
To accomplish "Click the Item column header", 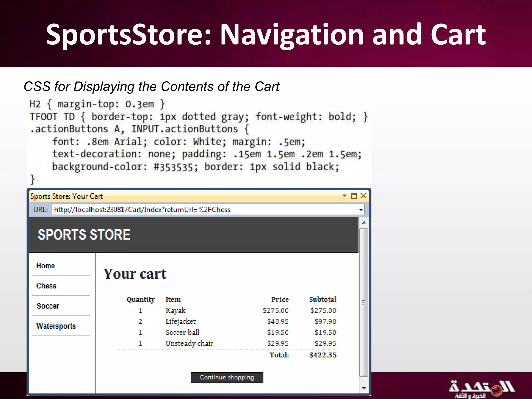I will click(x=173, y=300).
